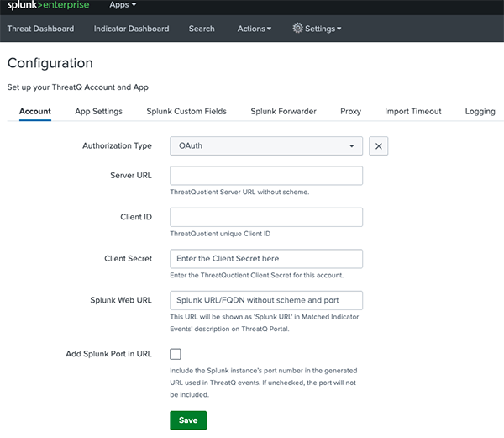The width and height of the screenshot is (504, 438).
Task: Focus the Server URL input field
Action: (x=266, y=175)
